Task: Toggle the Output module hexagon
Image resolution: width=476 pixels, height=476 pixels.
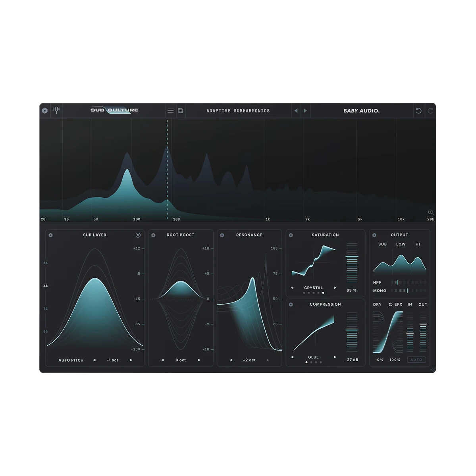Action: coord(374,235)
